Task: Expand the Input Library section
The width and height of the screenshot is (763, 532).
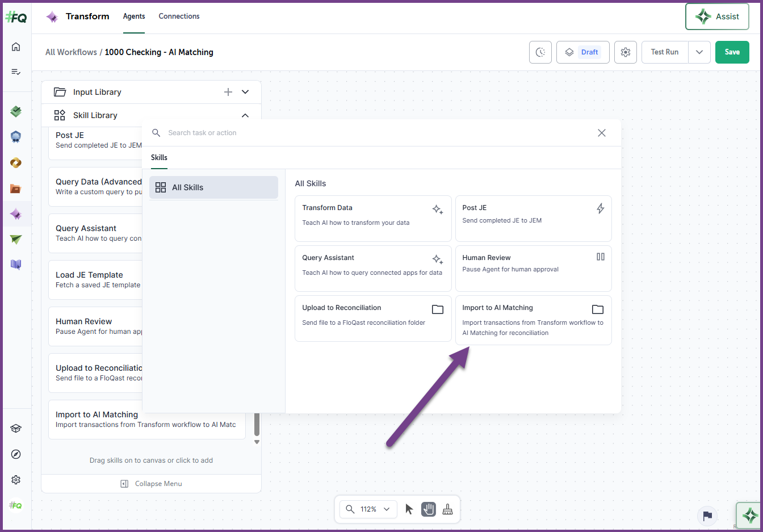Action: point(245,92)
